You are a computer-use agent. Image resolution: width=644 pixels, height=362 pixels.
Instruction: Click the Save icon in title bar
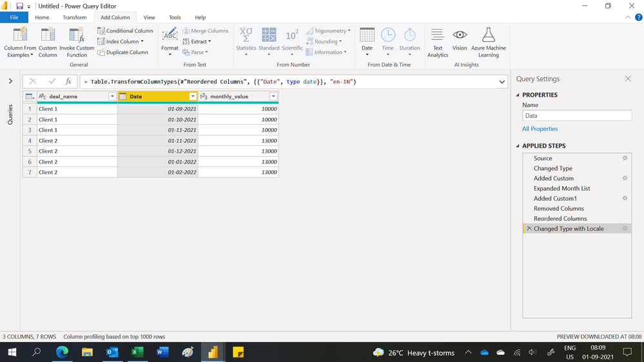tap(19, 6)
